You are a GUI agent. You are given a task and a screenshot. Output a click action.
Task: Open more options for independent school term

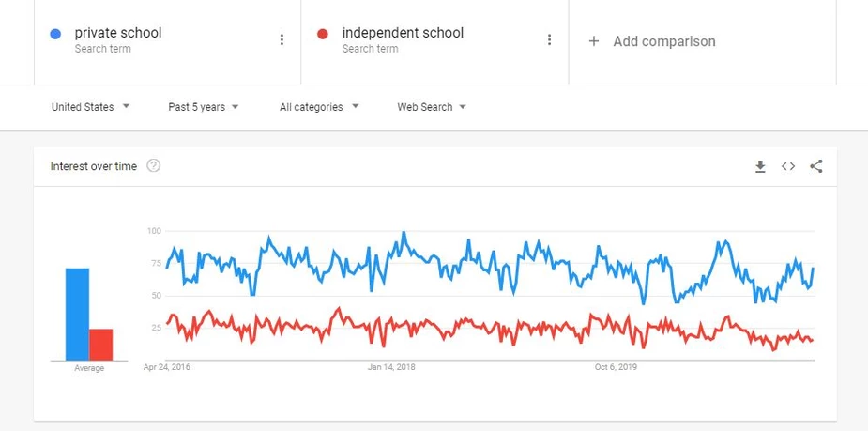tap(549, 39)
